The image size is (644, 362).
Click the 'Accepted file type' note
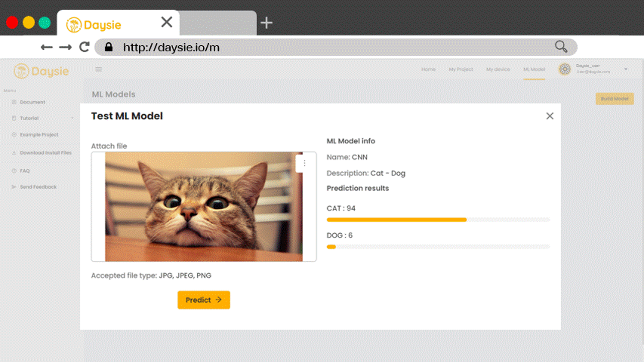[x=151, y=276]
